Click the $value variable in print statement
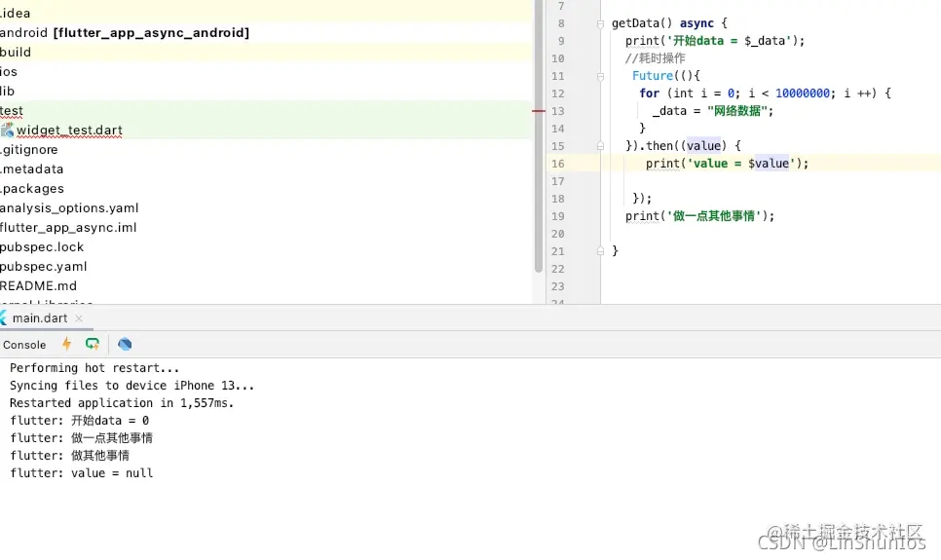Viewport: 941px width, 560px height. coord(769,164)
